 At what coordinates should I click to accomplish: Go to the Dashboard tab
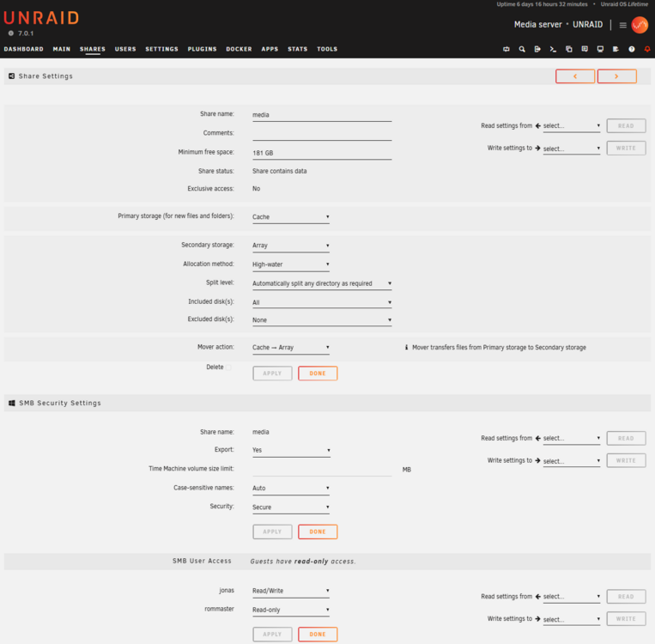24,49
